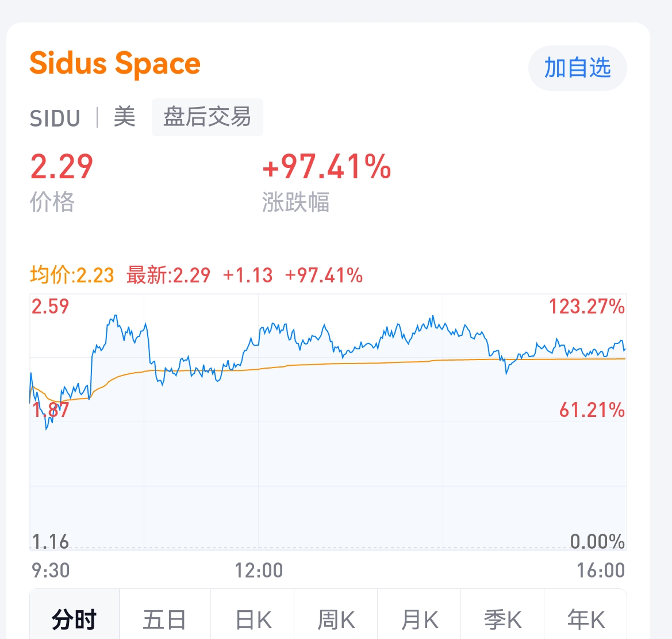View the 年K yearly chart tab

point(586,620)
